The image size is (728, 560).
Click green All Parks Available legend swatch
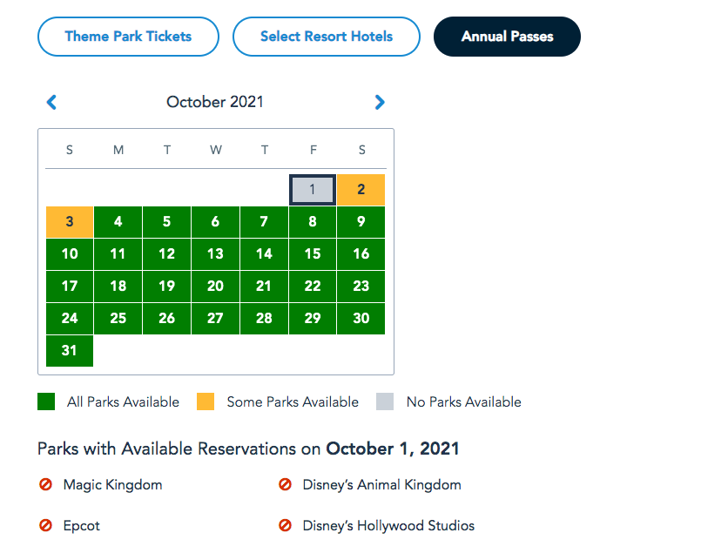(x=46, y=401)
